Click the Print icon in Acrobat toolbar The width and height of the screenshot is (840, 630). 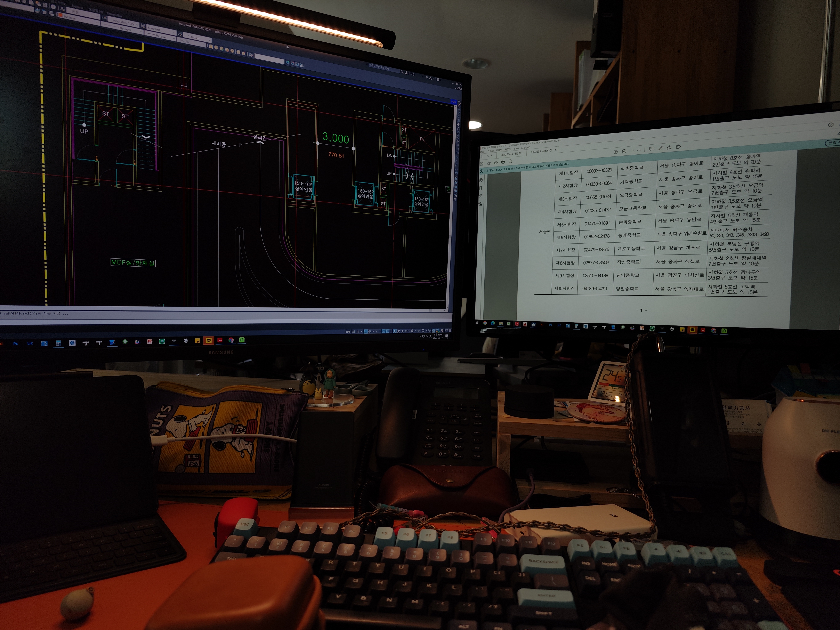click(x=503, y=162)
